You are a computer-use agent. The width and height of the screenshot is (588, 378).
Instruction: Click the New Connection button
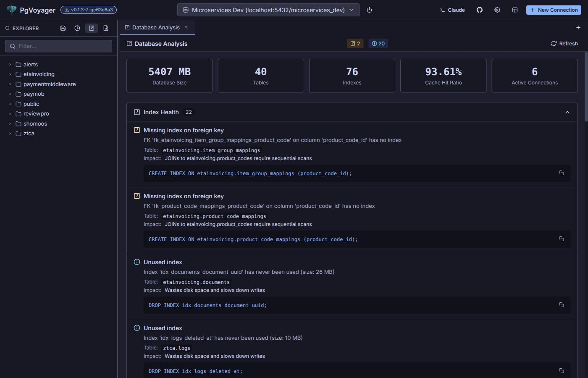(x=554, y=10)
